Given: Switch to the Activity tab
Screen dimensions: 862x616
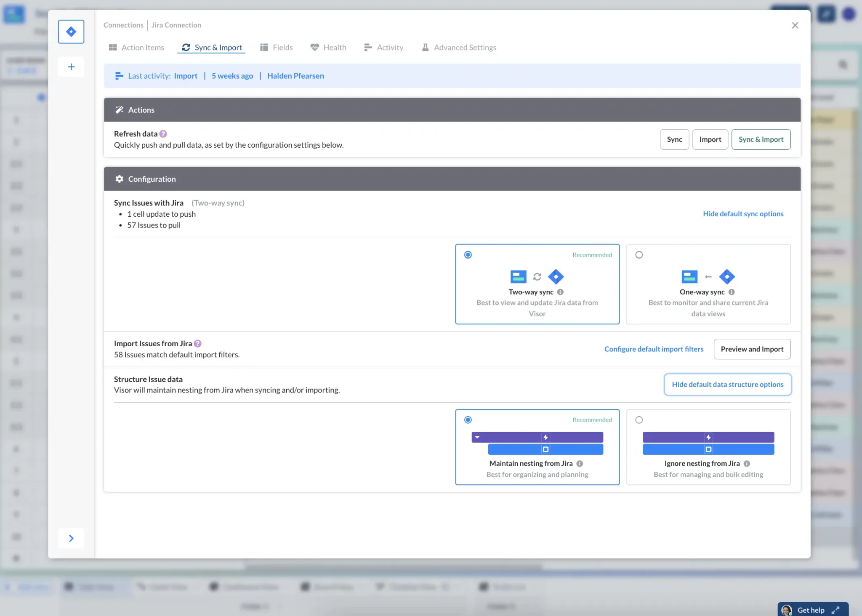Looking at the screenshot, I should (x=383, y=48).
